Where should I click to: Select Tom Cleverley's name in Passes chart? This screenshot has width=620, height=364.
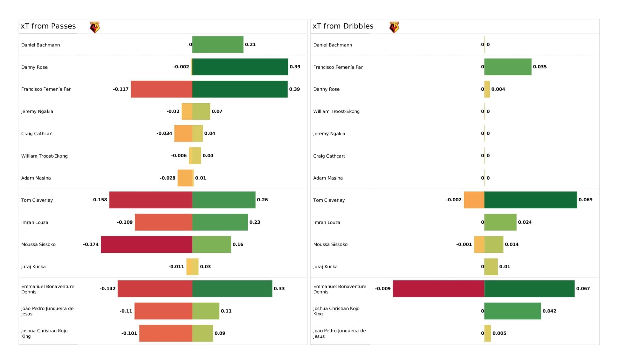pos(37,200)
